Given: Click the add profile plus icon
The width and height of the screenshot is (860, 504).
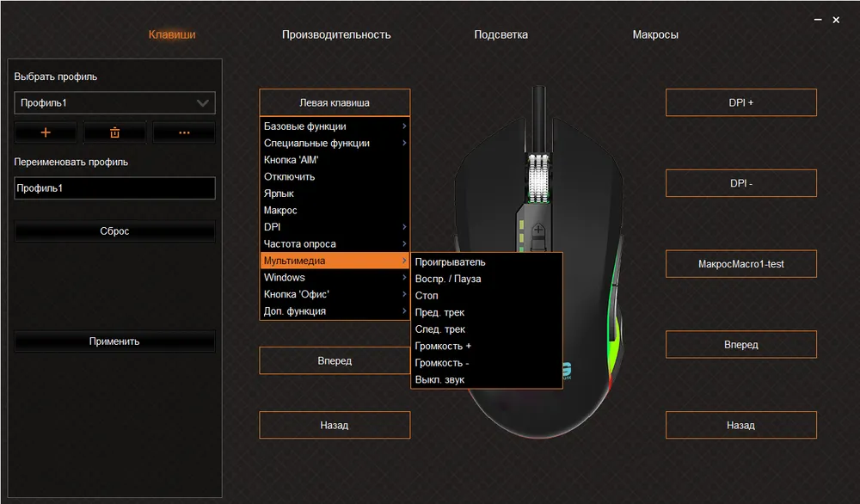Looking at the screenshot, I should point(46,132).
